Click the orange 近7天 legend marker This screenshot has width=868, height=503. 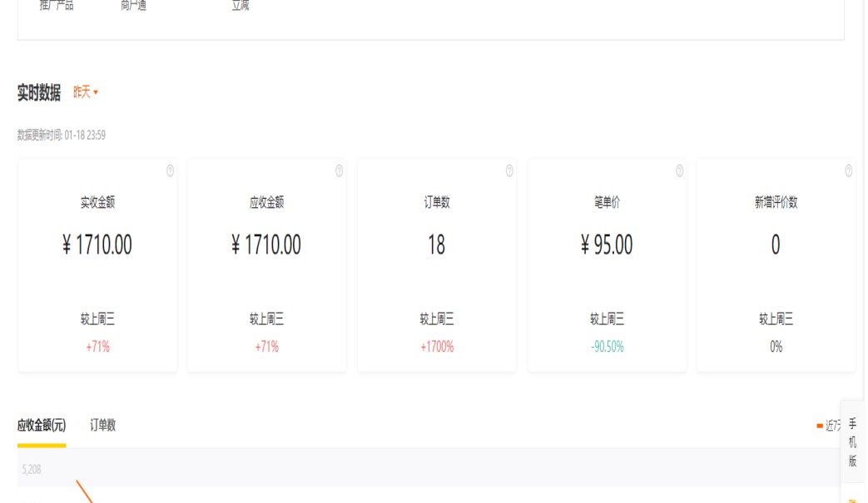click(821, 427)
